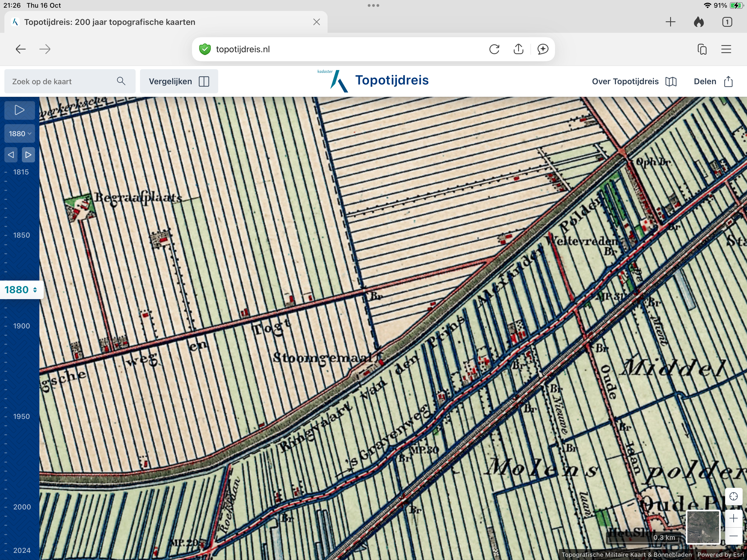Select 1815 on the timeline
The height and width of the screenshot is (560, 747).
[x=21, y=172]
